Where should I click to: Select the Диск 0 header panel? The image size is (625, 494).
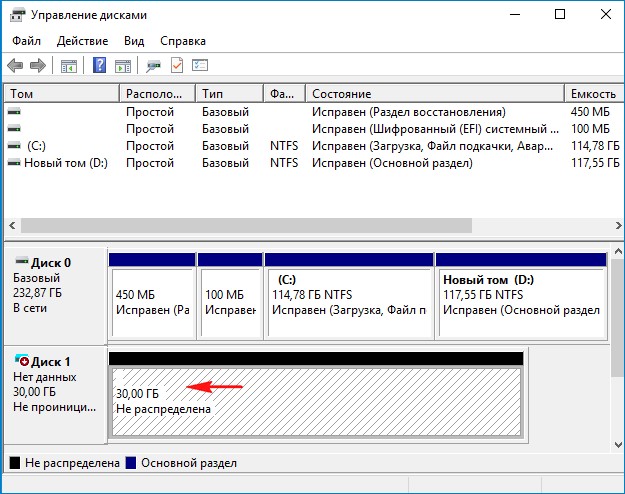point(55,296)
